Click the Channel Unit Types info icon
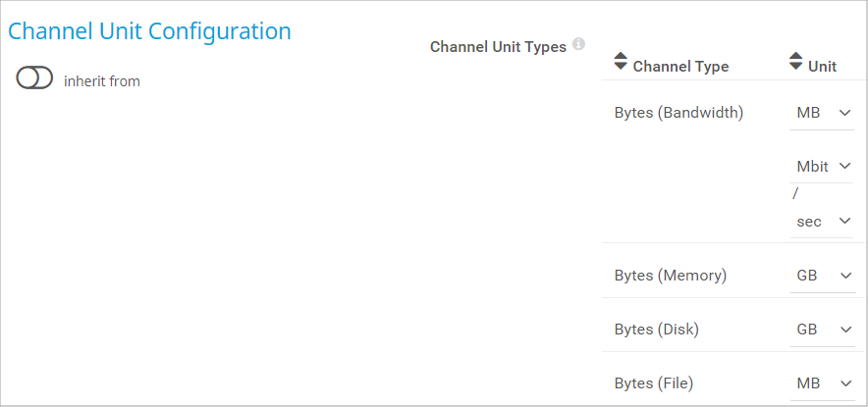Image resolution: width=868 pixels, height=407 pixels. [579, 44]
